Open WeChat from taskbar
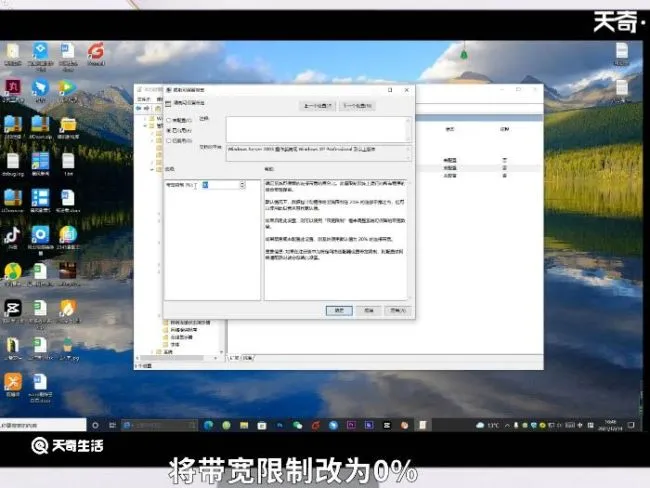This screenshot has height=488, width=650. click(x=298, y=425)
